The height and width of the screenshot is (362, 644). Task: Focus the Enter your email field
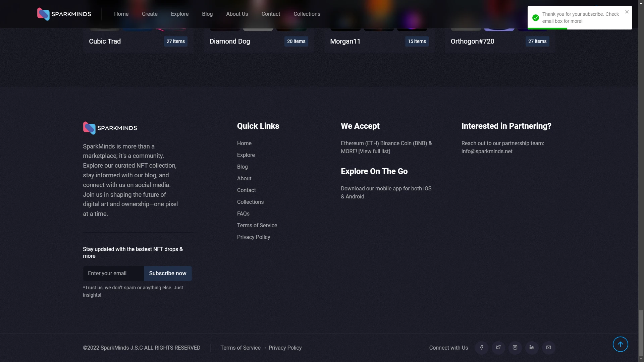(113, 274)
